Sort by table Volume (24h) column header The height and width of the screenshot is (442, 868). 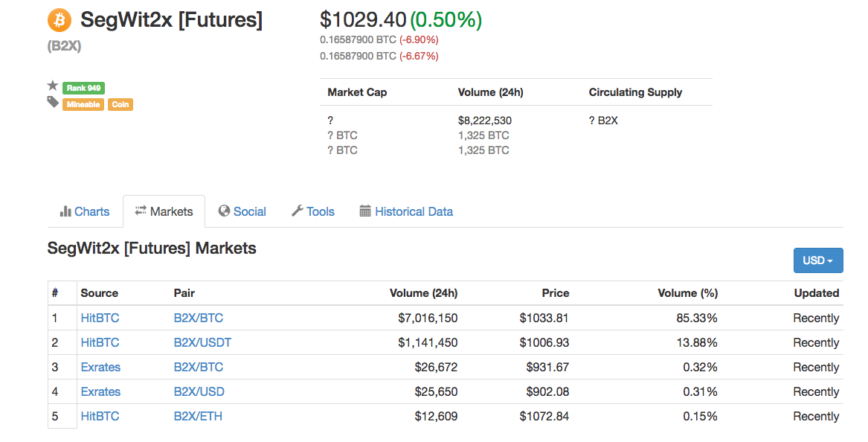pos(423,293)
